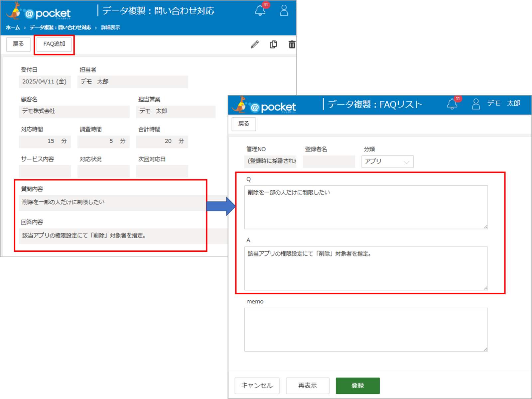Click the pencil edit icon
Screen dimensions: 532x399
click(255, 44)
